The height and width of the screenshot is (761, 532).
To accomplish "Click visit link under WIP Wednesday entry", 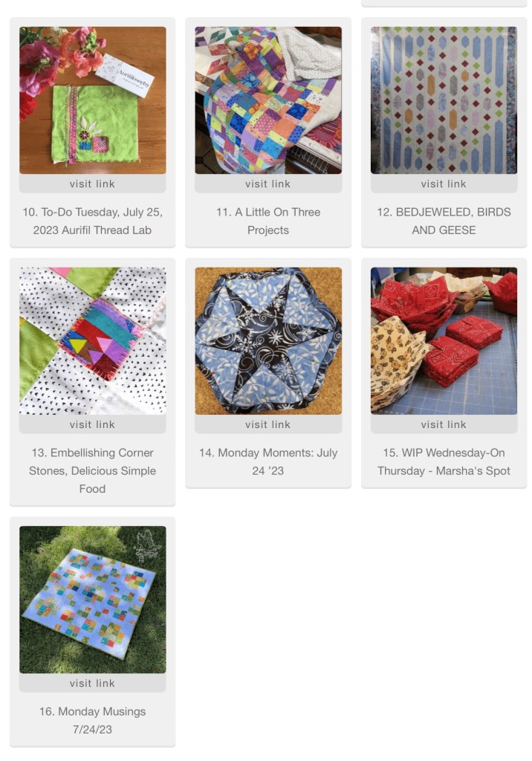I will 444,424.
